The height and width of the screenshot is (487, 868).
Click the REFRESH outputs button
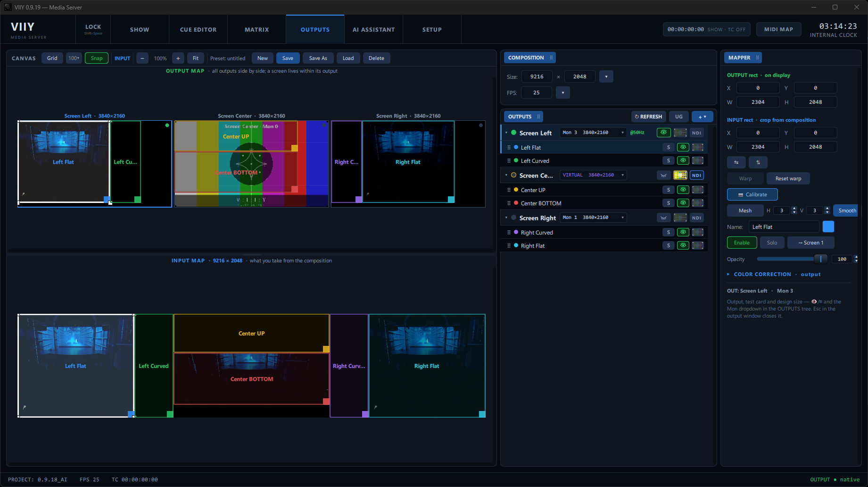[649, 117]
